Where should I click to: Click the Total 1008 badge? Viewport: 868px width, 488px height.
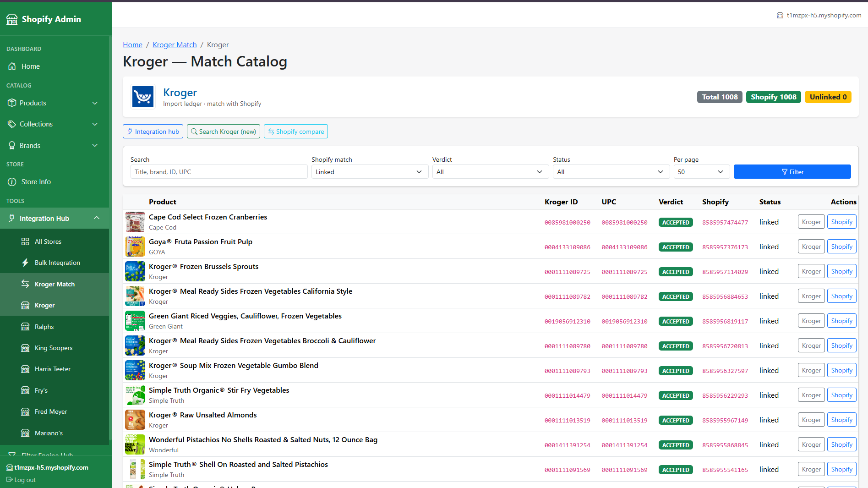click(x=720, y=97)
